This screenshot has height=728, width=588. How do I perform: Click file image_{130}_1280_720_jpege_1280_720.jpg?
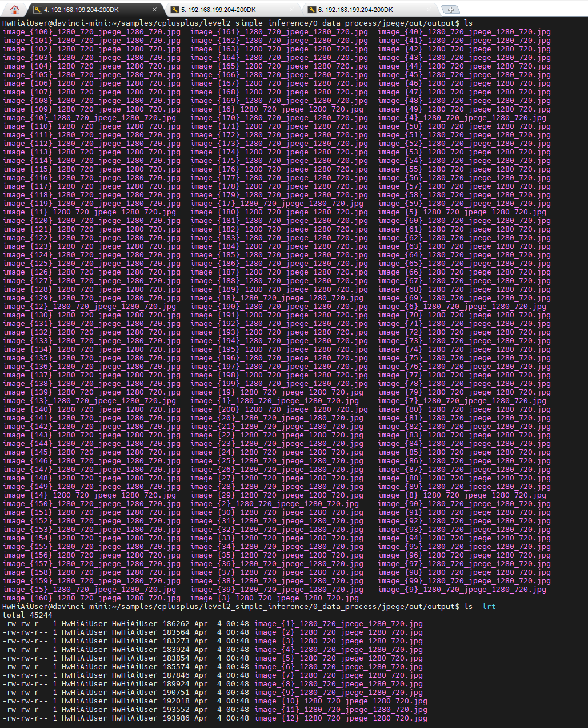(x=92, y=315)
